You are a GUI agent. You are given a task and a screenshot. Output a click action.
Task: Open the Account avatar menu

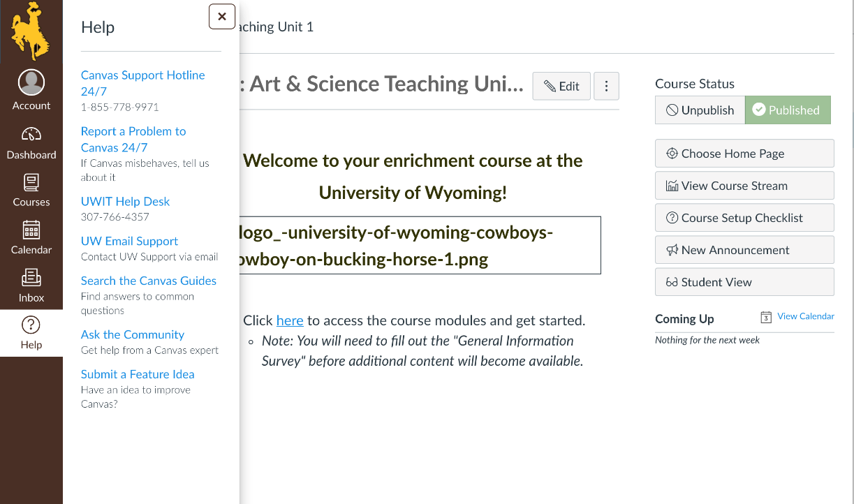pos(31,89)
